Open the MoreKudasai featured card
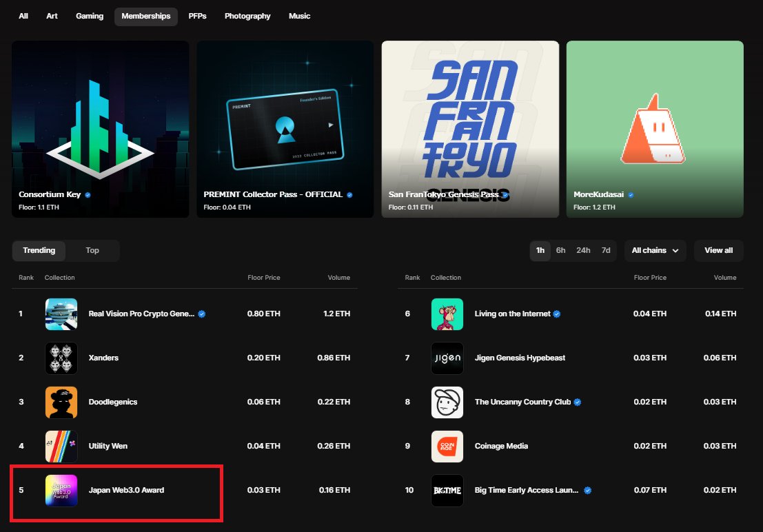The height and width of the screenshot is (532, 763). point(655,129)
